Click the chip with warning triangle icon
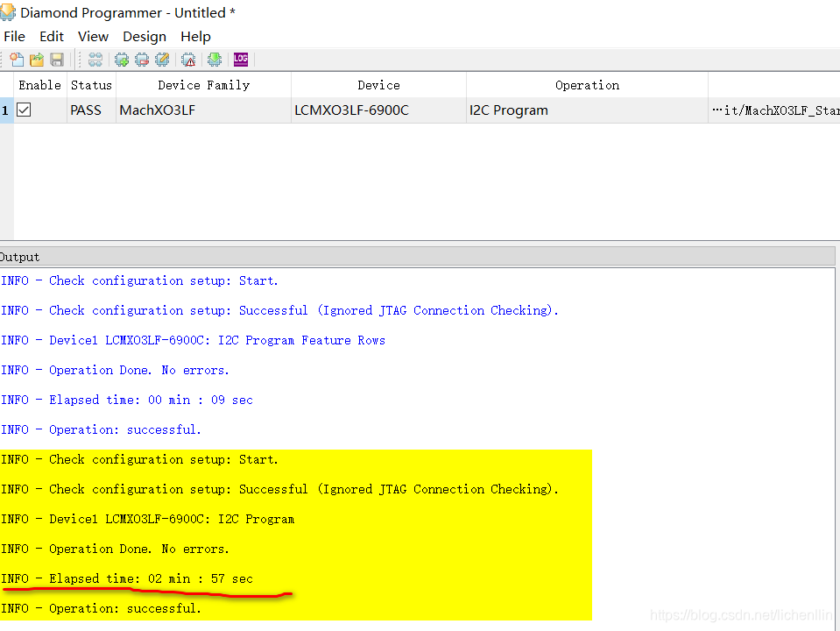This screenshot has height=631, width=840. (188, 60)
